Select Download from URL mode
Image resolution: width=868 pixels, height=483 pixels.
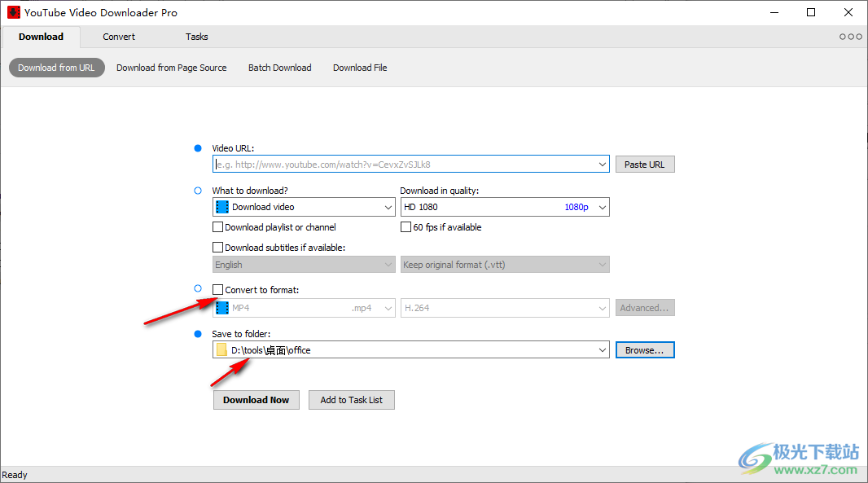[x=56, y=68]
